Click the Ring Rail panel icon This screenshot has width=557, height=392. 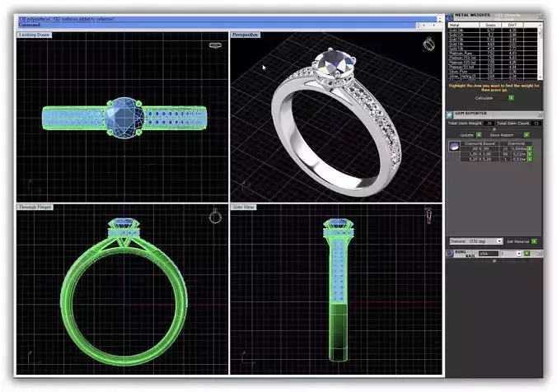click(x=450, y=253)
